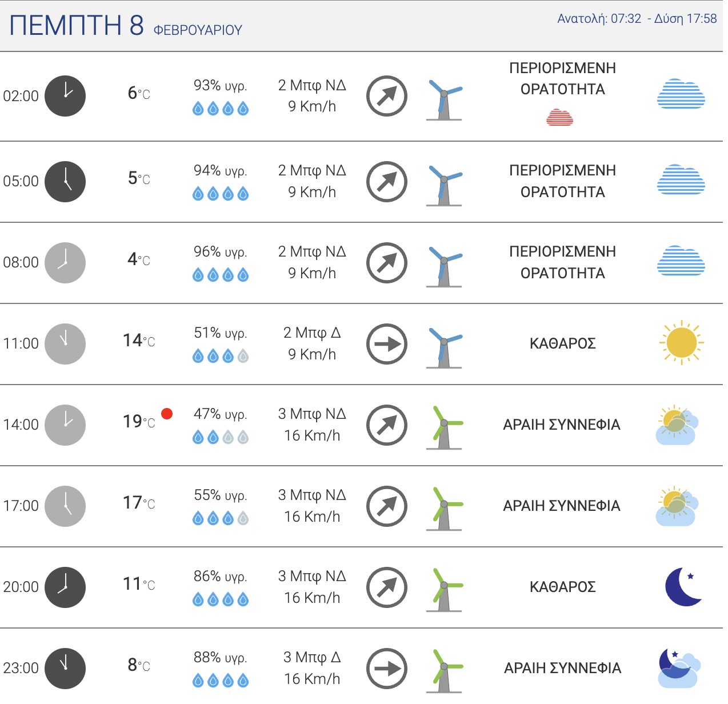Click the crescent moon icon at 20:00
Screen dimensions: 728x704
[x=683, y=587]
